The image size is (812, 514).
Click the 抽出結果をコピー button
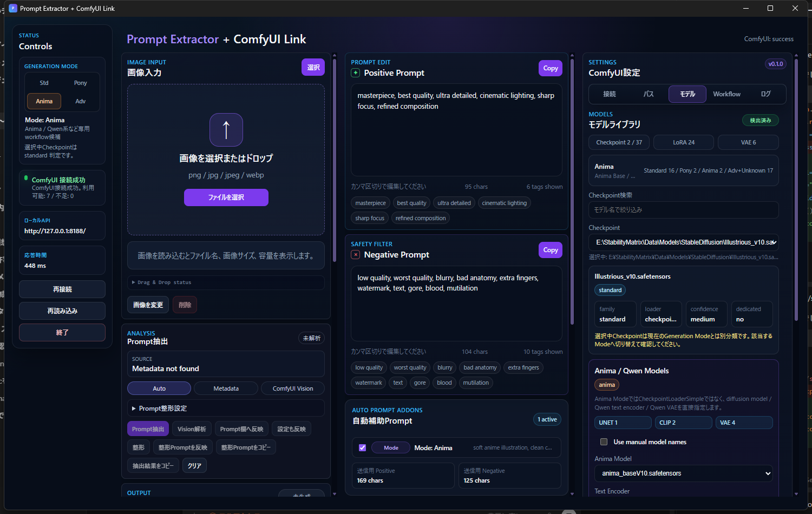pos(153,466)
